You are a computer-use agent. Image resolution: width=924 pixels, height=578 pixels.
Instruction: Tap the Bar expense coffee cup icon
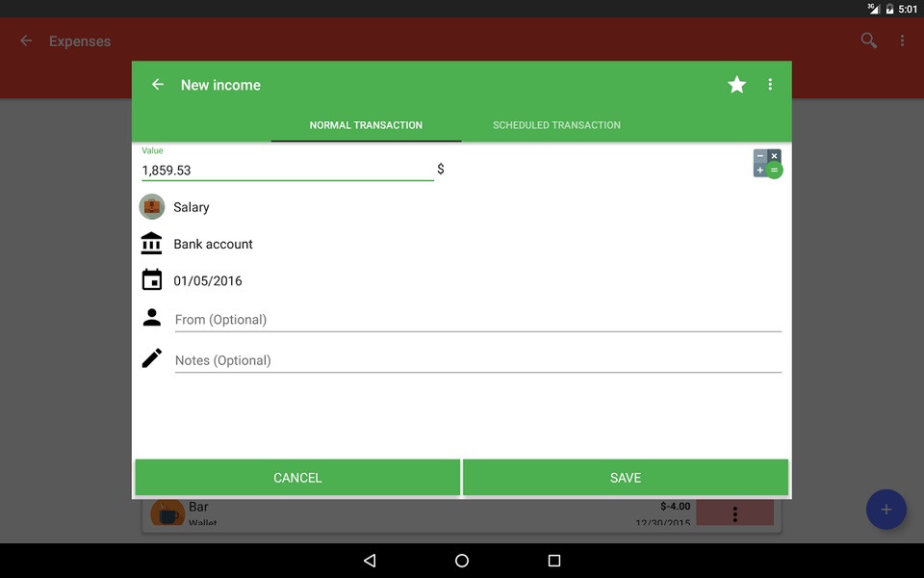[167, 513]
